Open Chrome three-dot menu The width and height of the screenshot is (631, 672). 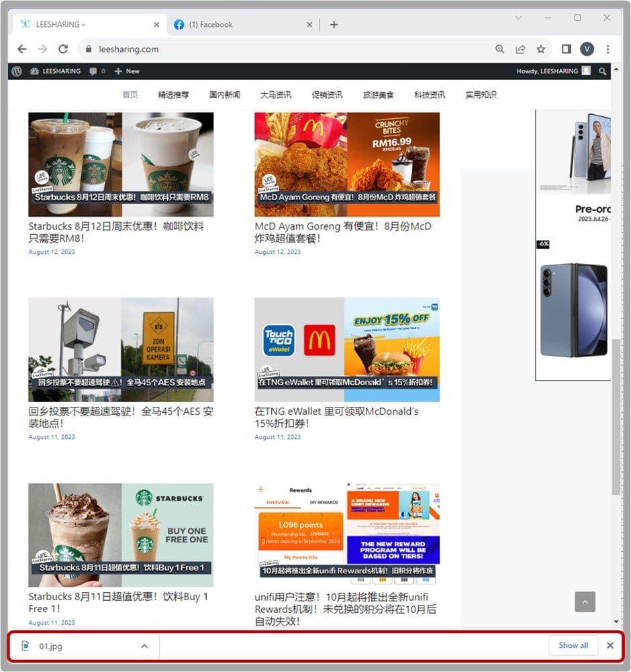click(608, 49)
